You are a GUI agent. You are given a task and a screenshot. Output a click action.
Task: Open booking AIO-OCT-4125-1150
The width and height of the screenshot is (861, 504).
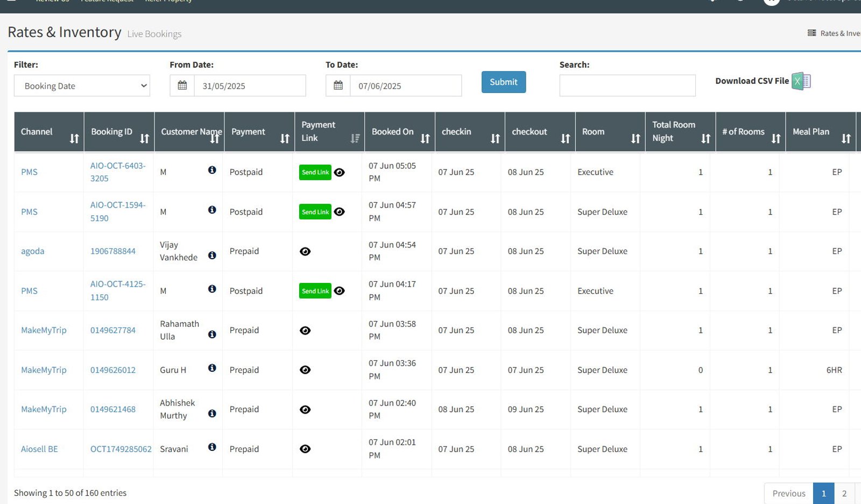tap(118, 290)
